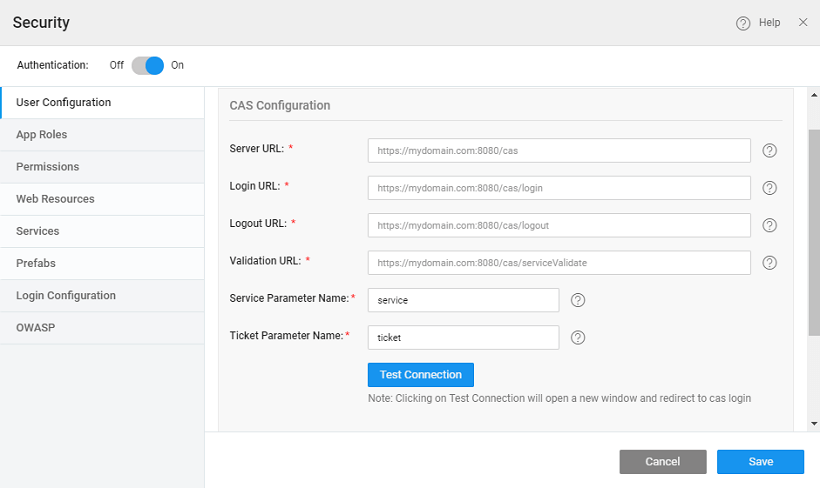Open the OWASP settings section

click(35, 328)
